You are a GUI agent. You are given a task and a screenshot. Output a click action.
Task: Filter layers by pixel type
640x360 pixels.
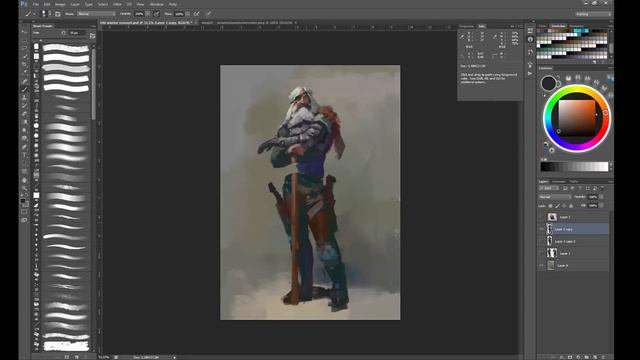coord(565,188)
